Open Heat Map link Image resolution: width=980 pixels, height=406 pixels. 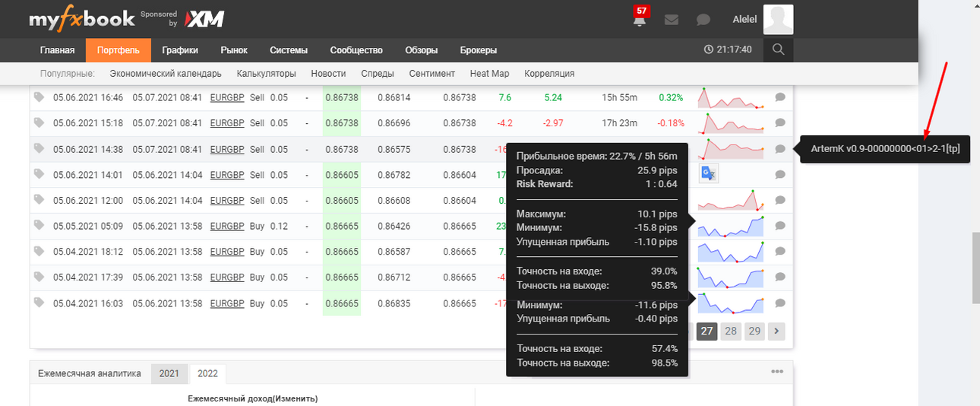(489, 74)
